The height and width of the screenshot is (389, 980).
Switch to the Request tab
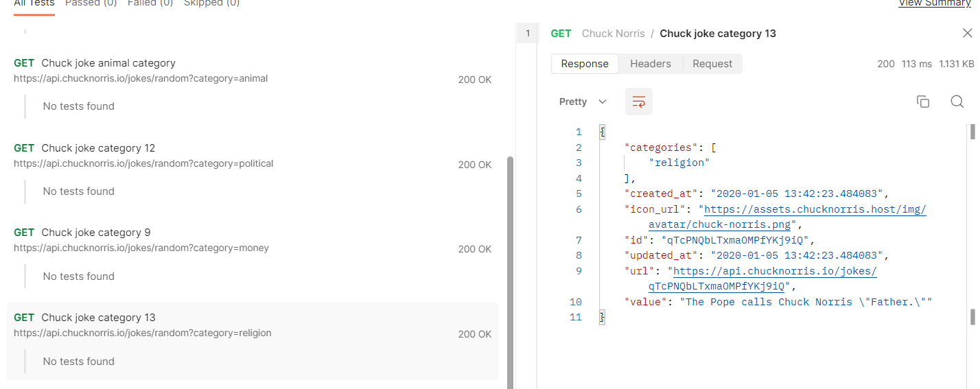tap(712, 64)
